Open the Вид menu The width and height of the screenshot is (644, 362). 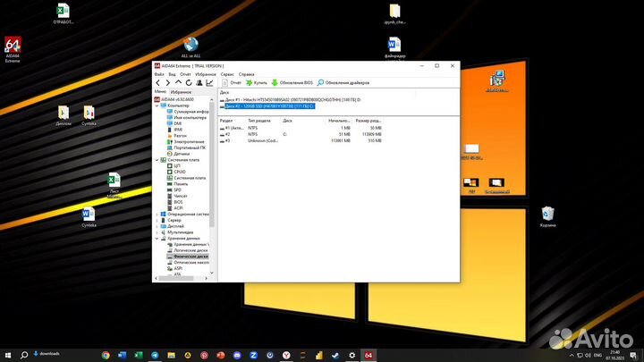[172, 74]
